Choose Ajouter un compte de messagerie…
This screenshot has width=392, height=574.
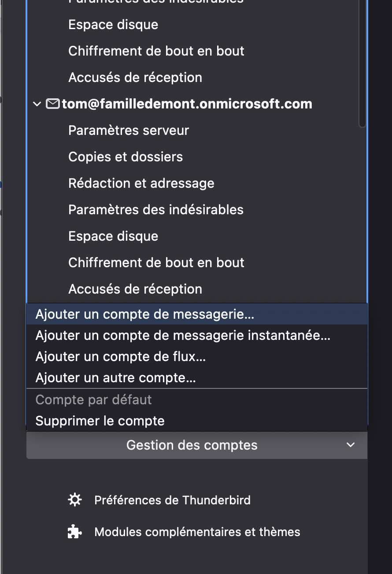[x=145, y=314]
